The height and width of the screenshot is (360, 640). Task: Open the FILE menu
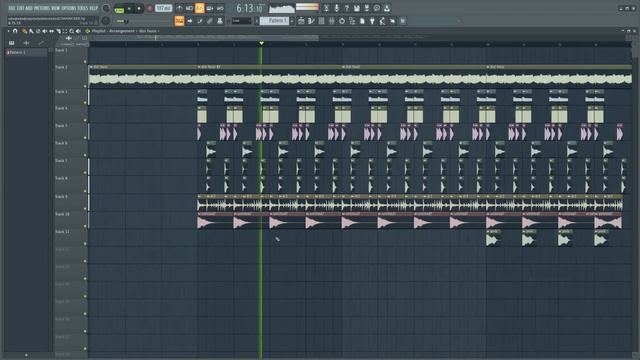point(13,8)
